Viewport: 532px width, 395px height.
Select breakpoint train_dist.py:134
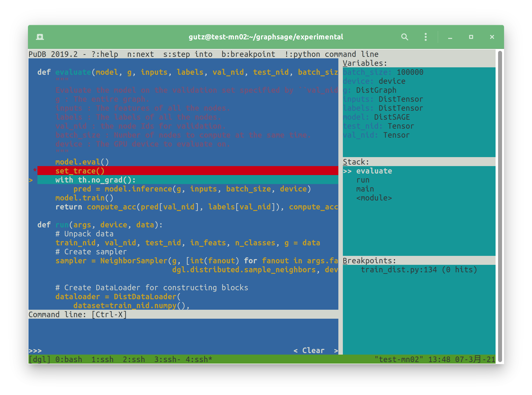(x=419, y=270)
